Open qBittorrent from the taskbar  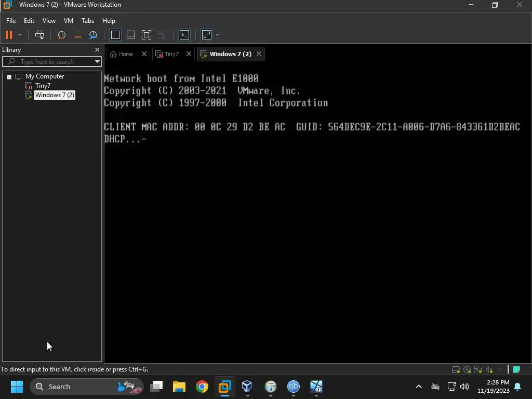tap(294, 387)
